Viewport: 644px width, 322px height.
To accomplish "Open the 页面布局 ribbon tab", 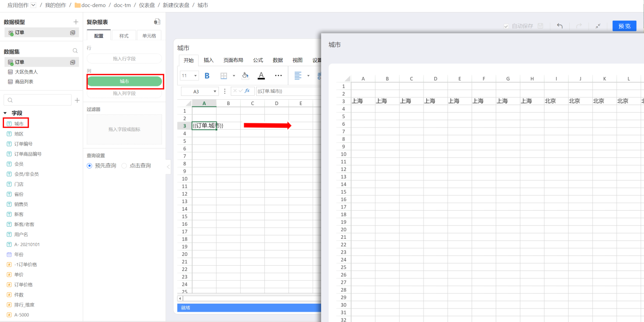I will click(x=233, y=60).
